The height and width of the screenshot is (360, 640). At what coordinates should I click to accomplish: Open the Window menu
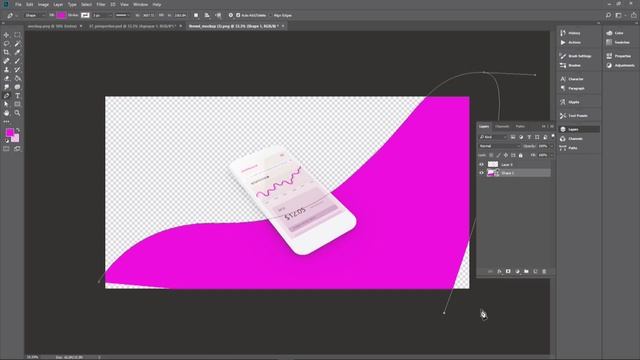point(140,4)
